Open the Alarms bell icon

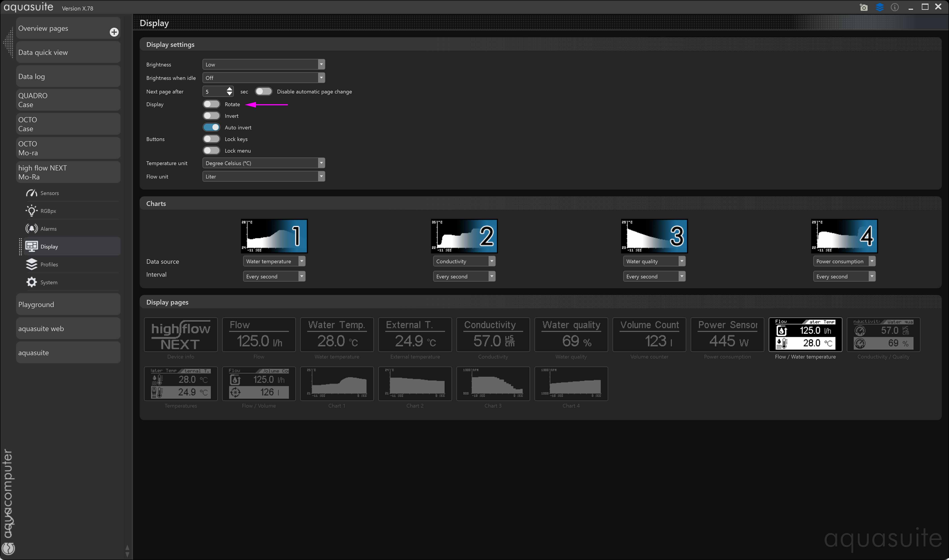point(31,229)
